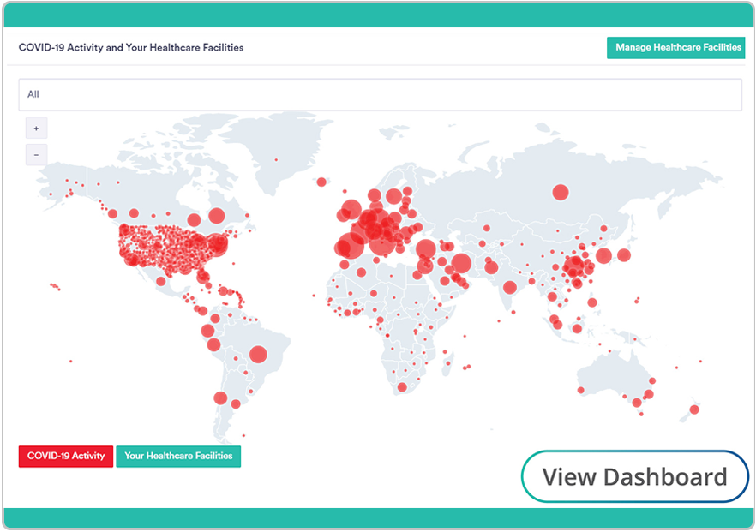
Task: Select the large bubble over Russia
Action: pyautogui.click(x=561, y=192)
